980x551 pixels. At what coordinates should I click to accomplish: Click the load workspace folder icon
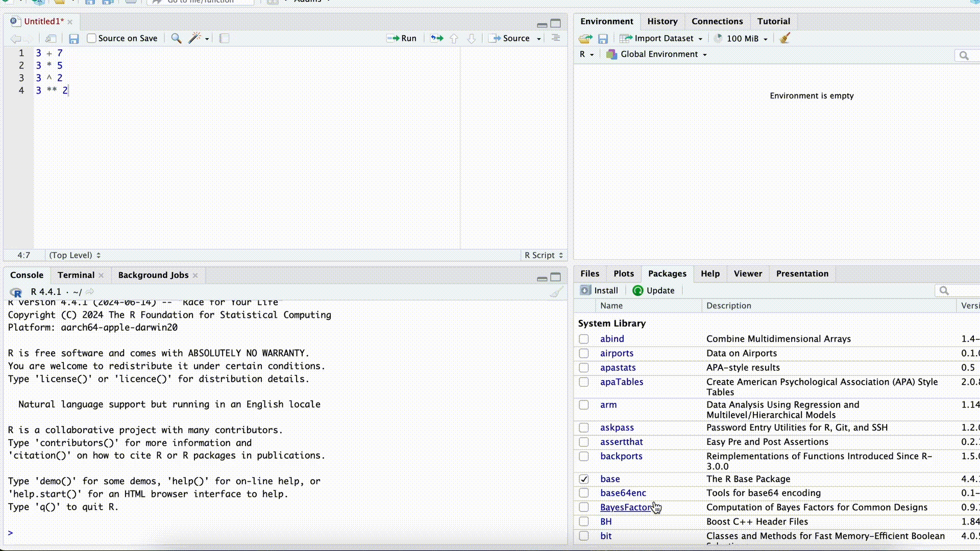585,39
